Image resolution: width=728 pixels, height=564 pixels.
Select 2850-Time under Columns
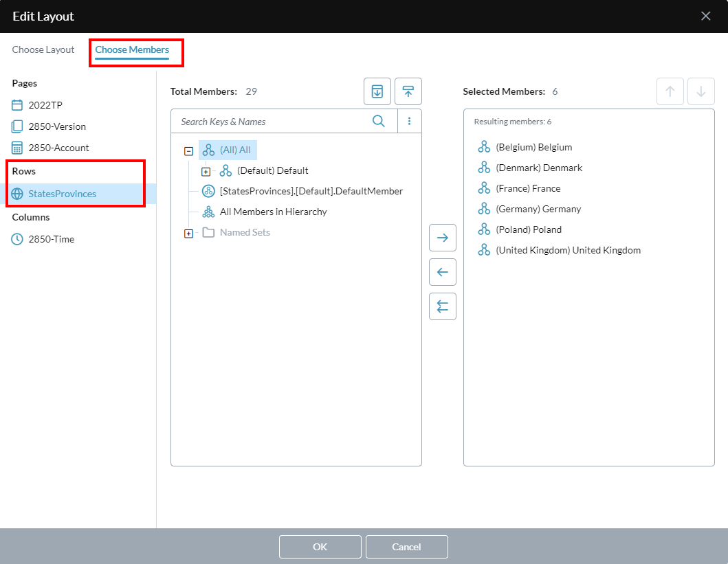tap(51, 239)
